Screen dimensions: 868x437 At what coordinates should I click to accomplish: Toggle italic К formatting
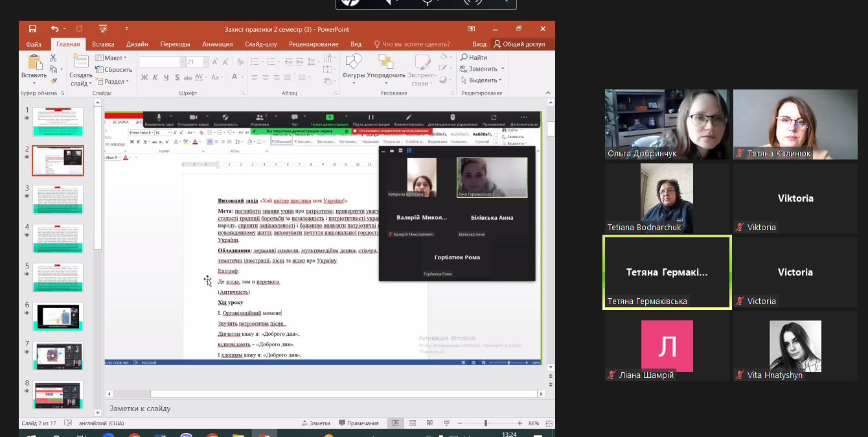click(x=155, y=78)
